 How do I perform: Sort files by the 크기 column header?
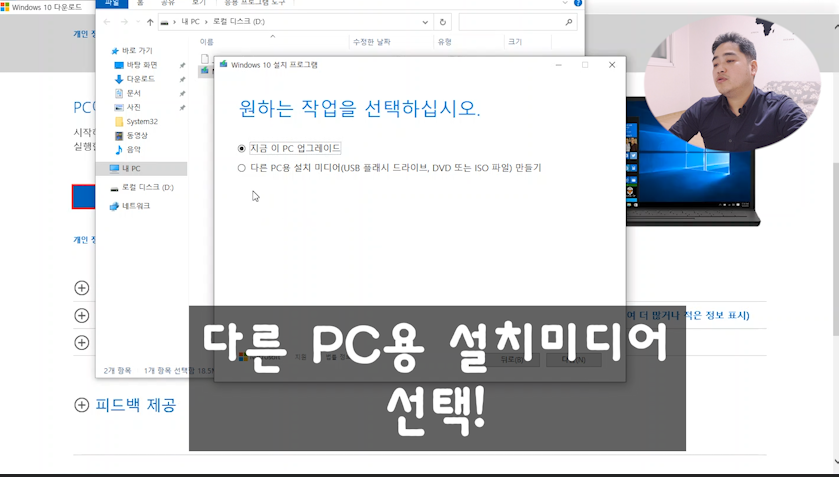pos(515,42)
